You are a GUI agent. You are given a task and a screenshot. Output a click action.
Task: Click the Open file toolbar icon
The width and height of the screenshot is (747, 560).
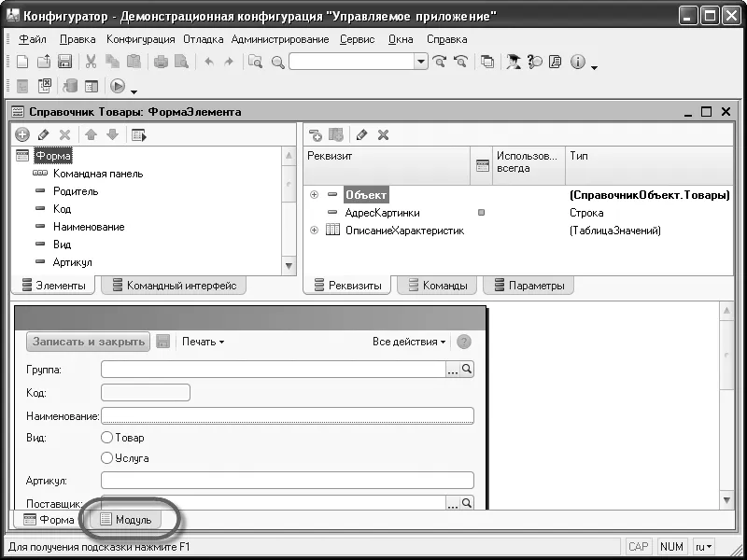pos(44,62)
